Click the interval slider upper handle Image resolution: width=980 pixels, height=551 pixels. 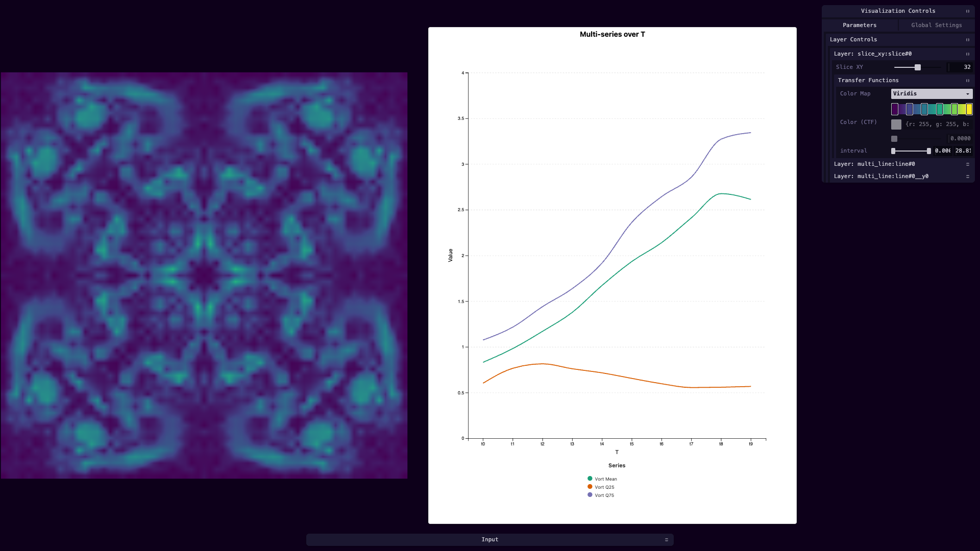929,151
